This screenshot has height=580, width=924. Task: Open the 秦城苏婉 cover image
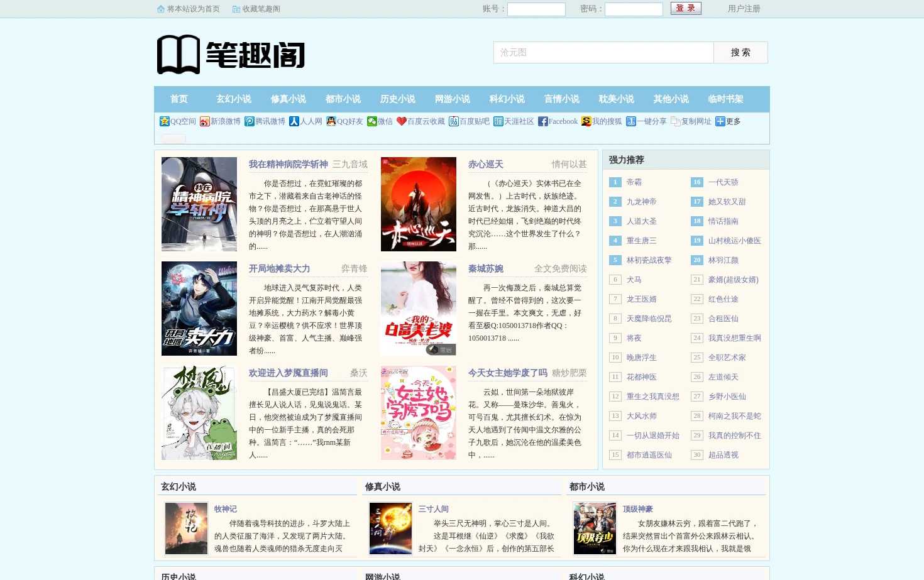(x=419, y=309)
